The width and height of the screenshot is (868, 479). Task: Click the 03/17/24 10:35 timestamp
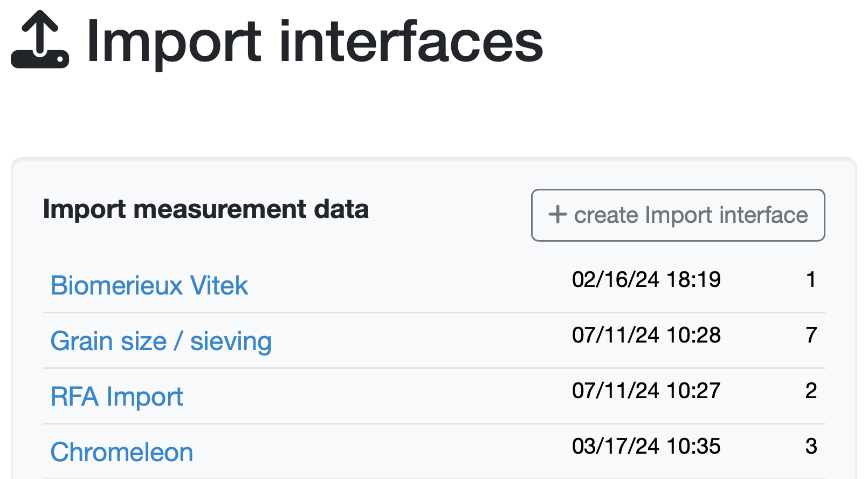coord(646,446)
